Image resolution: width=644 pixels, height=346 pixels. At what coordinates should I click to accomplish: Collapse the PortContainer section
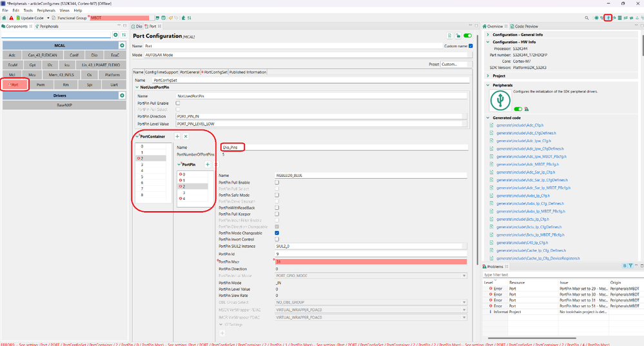point(137,136)
